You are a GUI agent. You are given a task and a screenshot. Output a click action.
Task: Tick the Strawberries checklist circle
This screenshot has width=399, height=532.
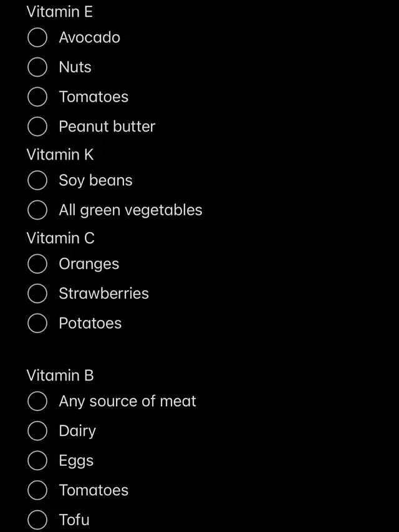37,294
